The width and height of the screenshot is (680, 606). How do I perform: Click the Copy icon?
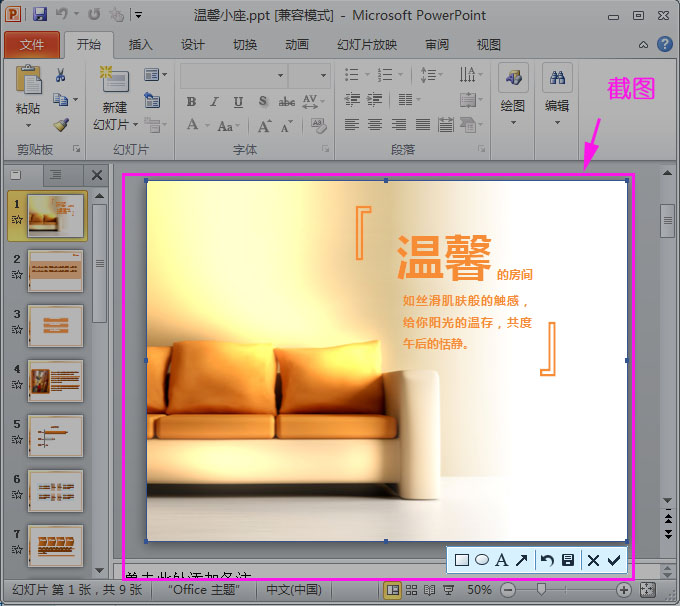60,100
